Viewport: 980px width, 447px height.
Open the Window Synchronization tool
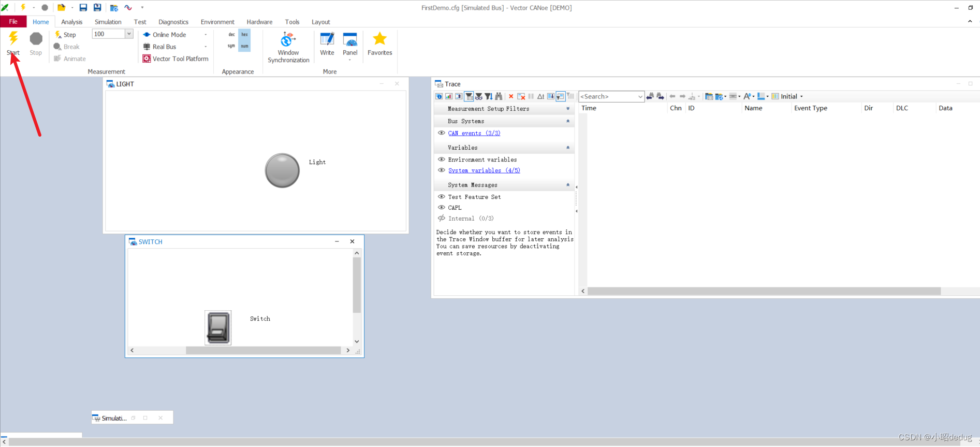pyautogui.click(x=288, y=47)
